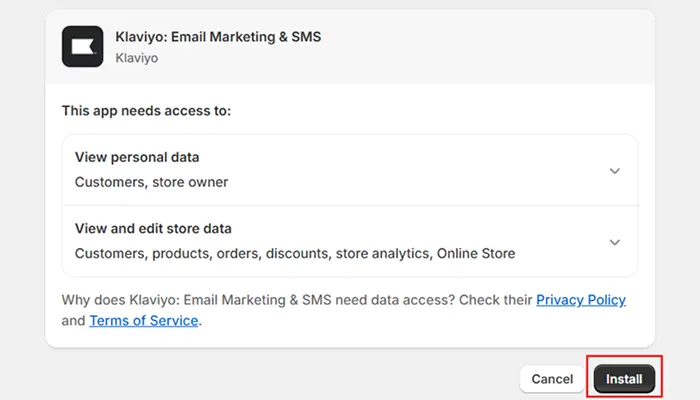700x400 pixels.
Task: Click the "store analytics" permission text
Action: click(380, 253)
